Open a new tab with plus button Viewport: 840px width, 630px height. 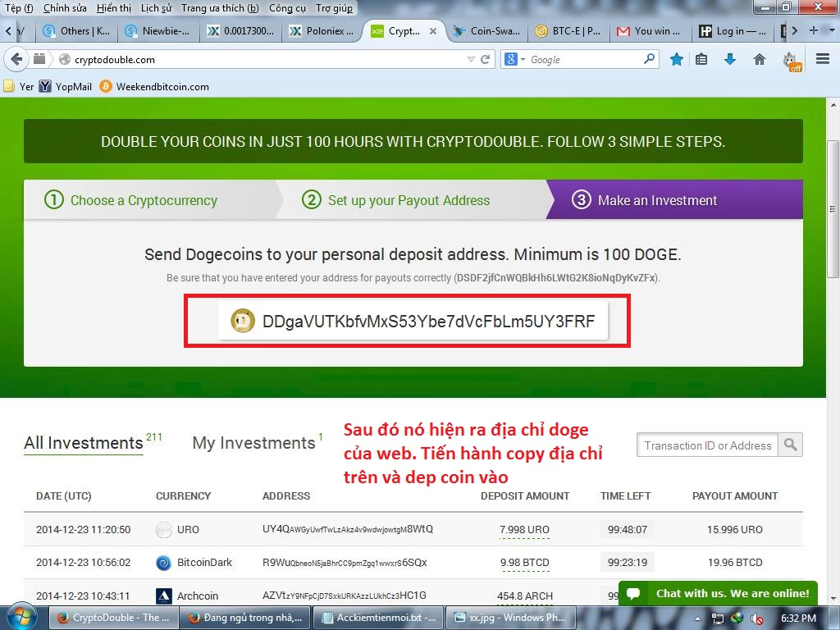[814, 30]
